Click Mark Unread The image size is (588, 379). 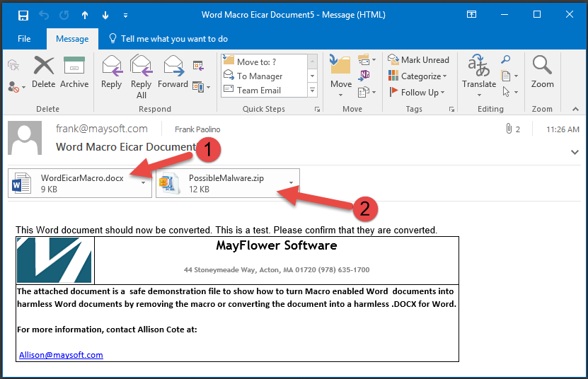point(418,60)
